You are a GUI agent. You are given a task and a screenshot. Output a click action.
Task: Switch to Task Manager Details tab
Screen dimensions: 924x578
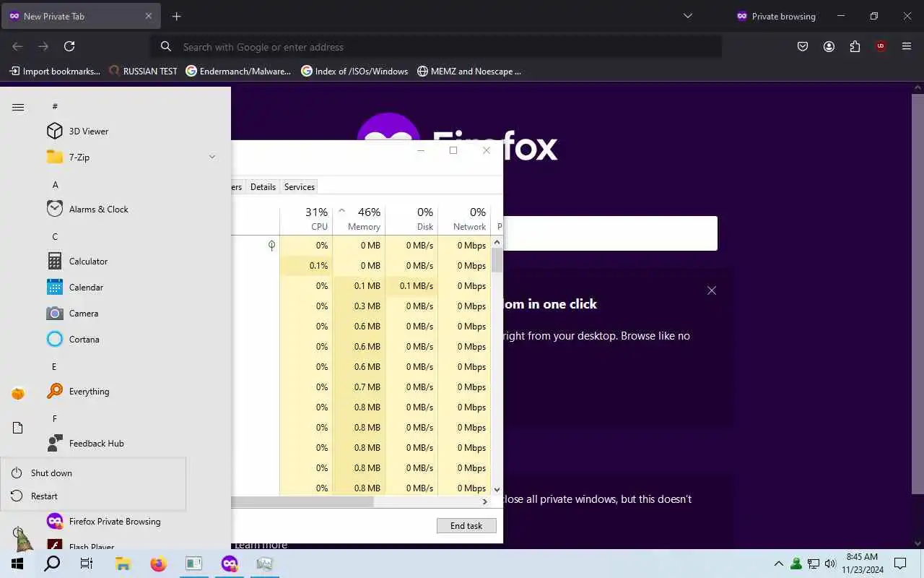click(263, 186)
